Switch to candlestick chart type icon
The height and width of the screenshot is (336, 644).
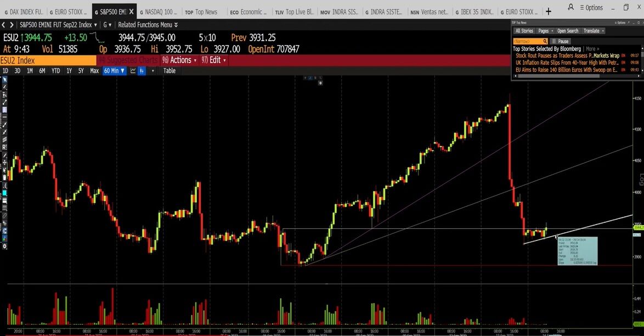coord(142,71)
